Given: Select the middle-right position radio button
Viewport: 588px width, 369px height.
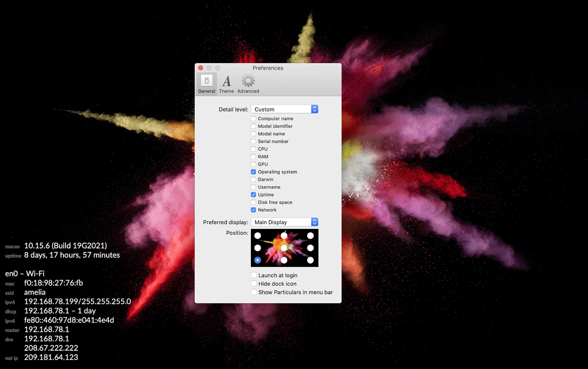Looking at the screenshot, I should pos(310,248).
